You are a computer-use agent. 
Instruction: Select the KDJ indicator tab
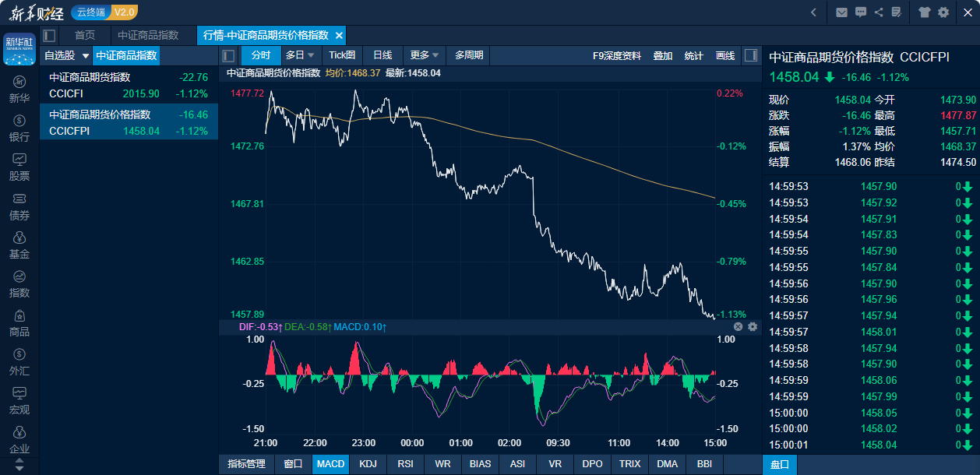pyautogui.click(x=368, y=464)
